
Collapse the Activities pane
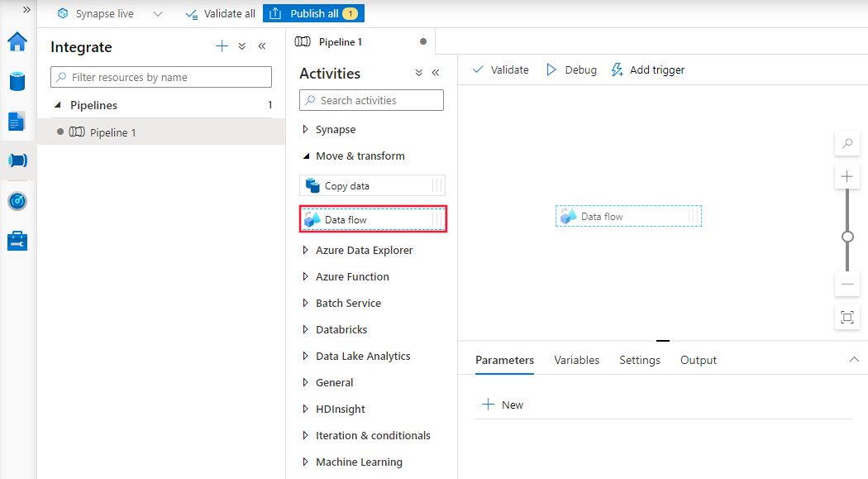coord(436,73)
